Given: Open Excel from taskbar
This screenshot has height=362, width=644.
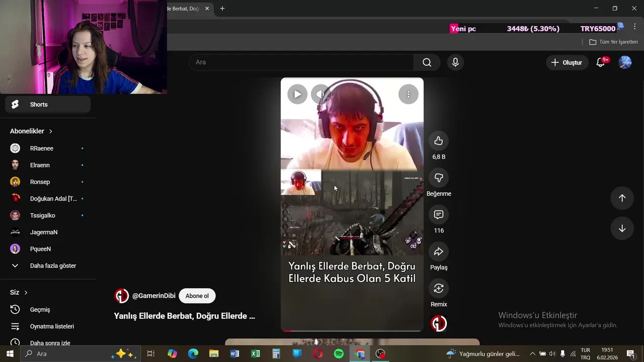Looking at the screenshot, I should pyautogui.click(x=256, y=354).
